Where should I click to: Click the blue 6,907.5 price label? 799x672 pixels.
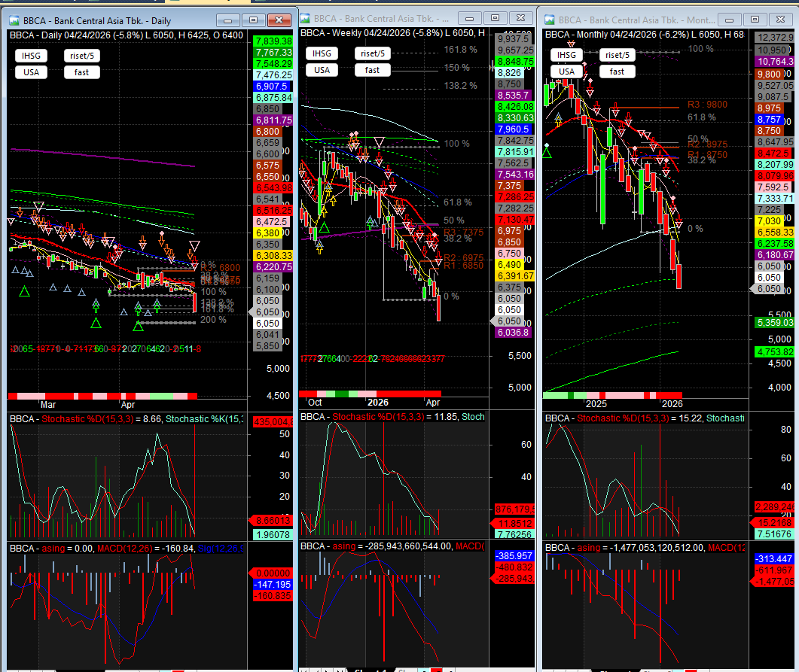click(x=273, y=86)
